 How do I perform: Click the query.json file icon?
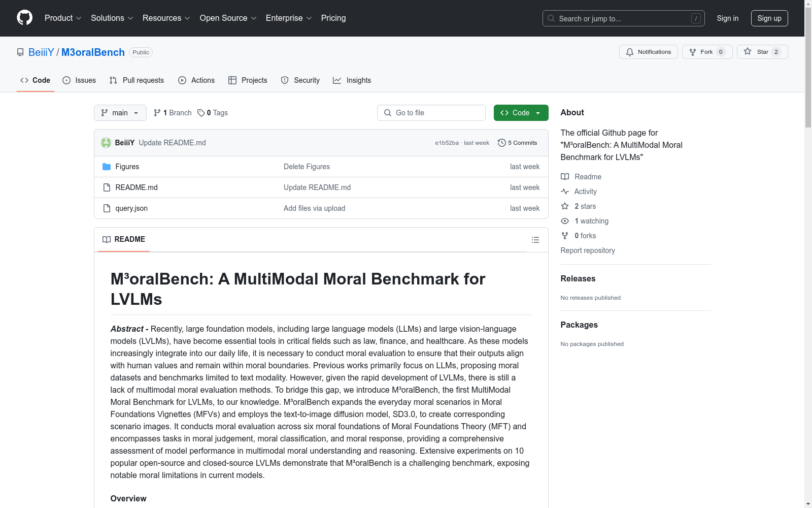point(107,208)
